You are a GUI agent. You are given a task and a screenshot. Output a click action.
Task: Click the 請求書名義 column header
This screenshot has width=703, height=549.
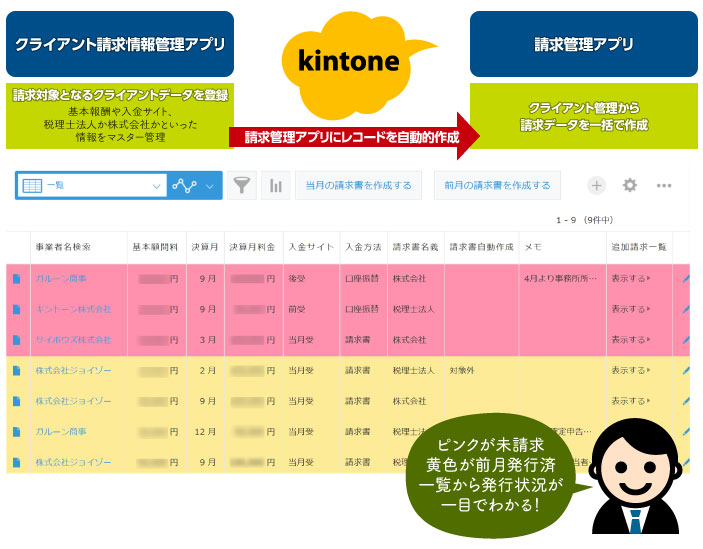click(415, 247)
